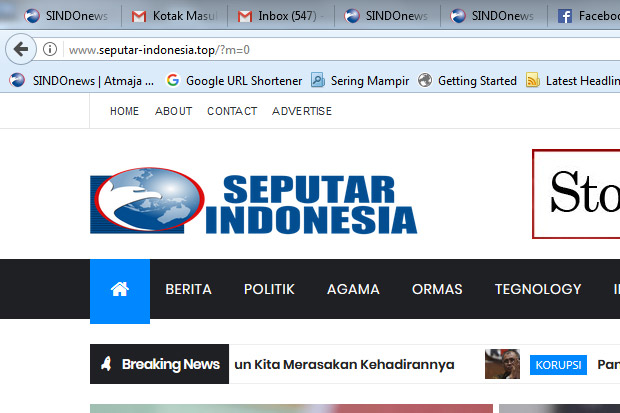Open the TEGNOLOGY category
The height and width of the screenshot is (413, 620).
point(538,289)
